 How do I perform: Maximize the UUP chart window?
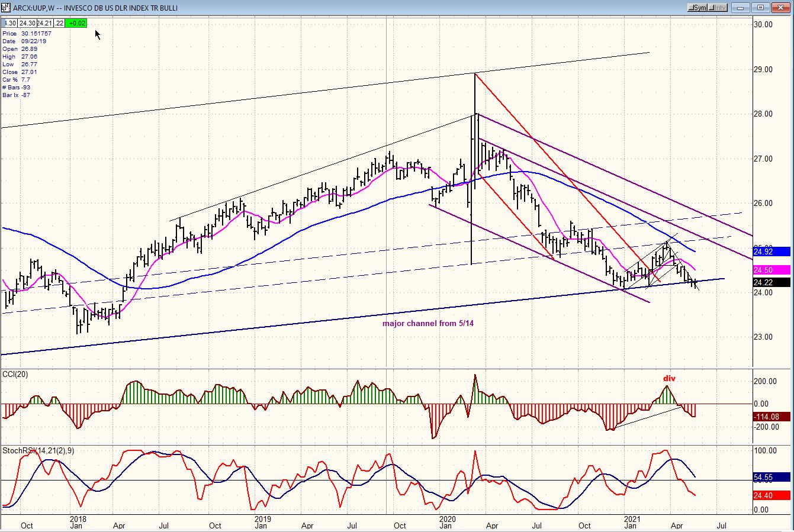(761, 8)
